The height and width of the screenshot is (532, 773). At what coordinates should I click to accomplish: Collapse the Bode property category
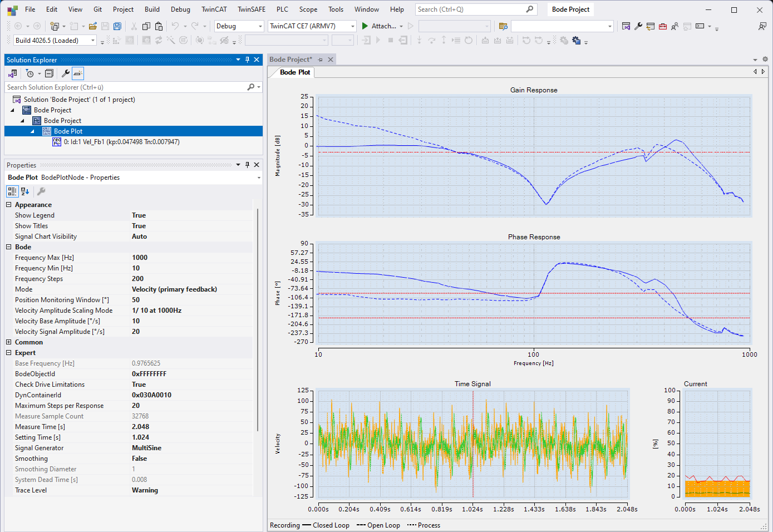click(9, 247)
